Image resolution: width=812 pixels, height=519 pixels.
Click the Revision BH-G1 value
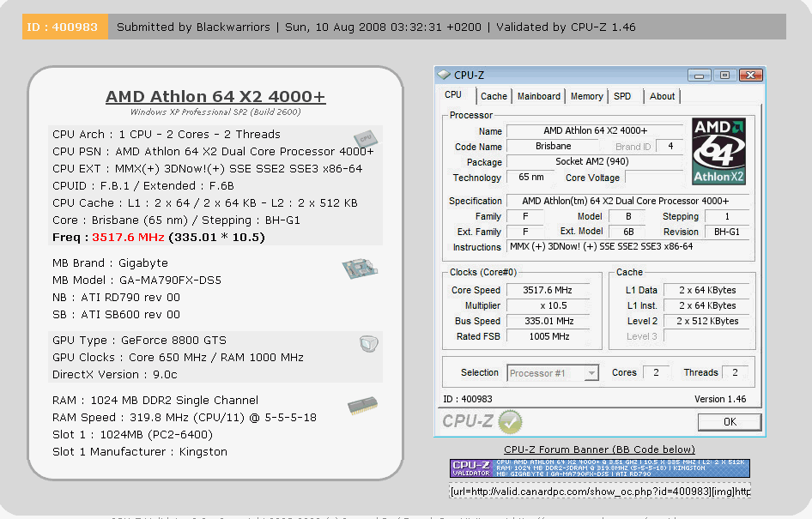(x=727, y=232)
